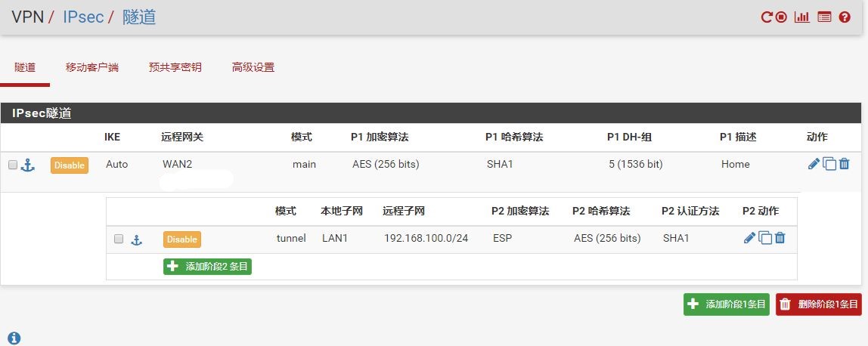Click the anchor icon on the WAN2 row
The image size is (868, 346).
28,165
